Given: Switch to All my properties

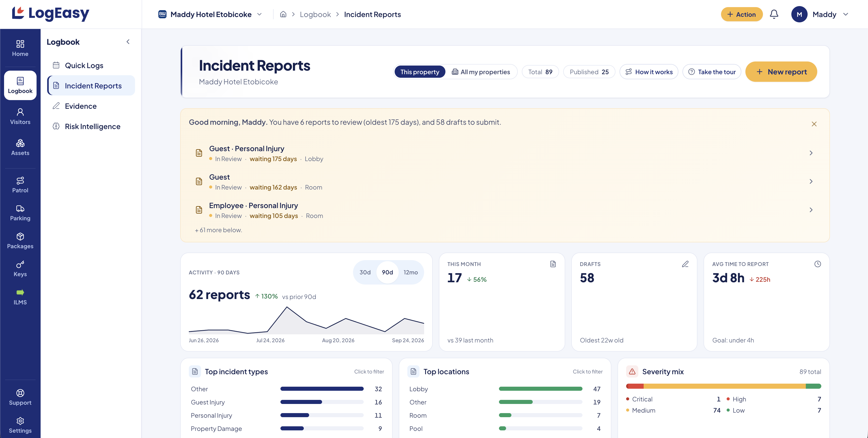Looking at the screenshot, I should pyautogui.click(x=481, y=72).
